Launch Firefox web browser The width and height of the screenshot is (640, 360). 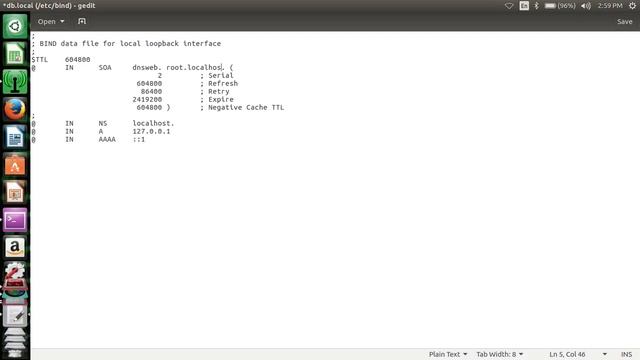click(15, 109)
